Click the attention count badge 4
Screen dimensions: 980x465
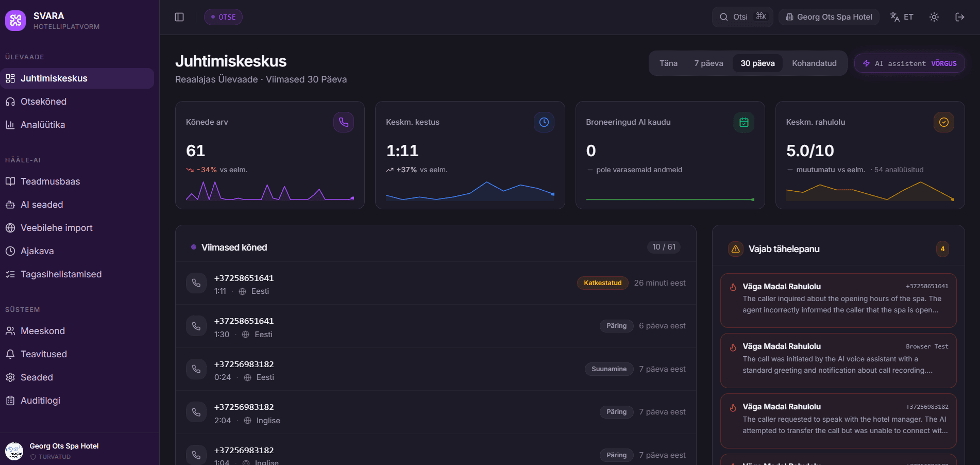tap(942, 249)
